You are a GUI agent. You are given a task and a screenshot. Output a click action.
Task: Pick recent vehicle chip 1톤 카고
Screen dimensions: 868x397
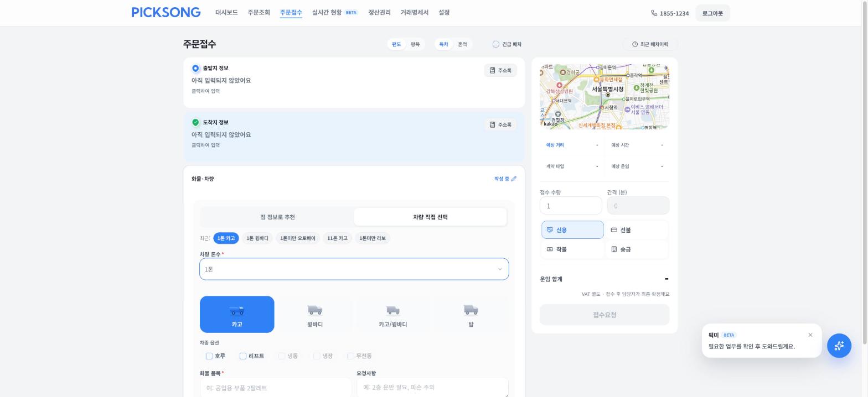(x=226, y=238)
